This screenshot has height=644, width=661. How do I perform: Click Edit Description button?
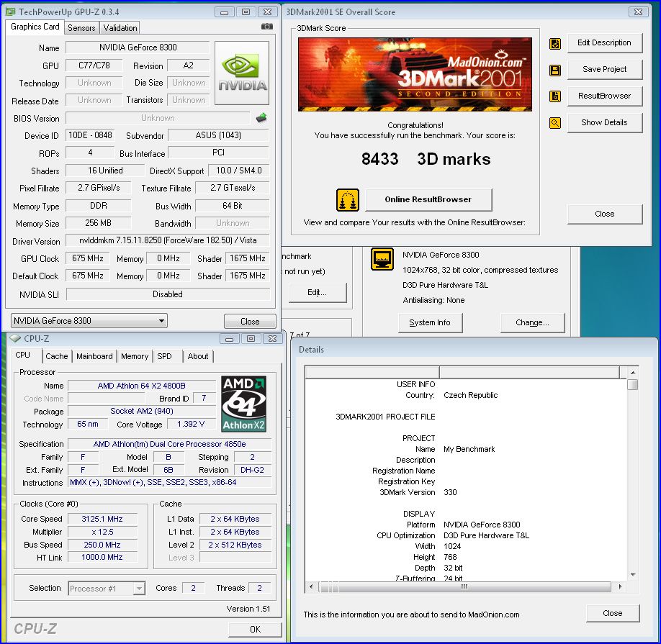(x=604, y=43)
